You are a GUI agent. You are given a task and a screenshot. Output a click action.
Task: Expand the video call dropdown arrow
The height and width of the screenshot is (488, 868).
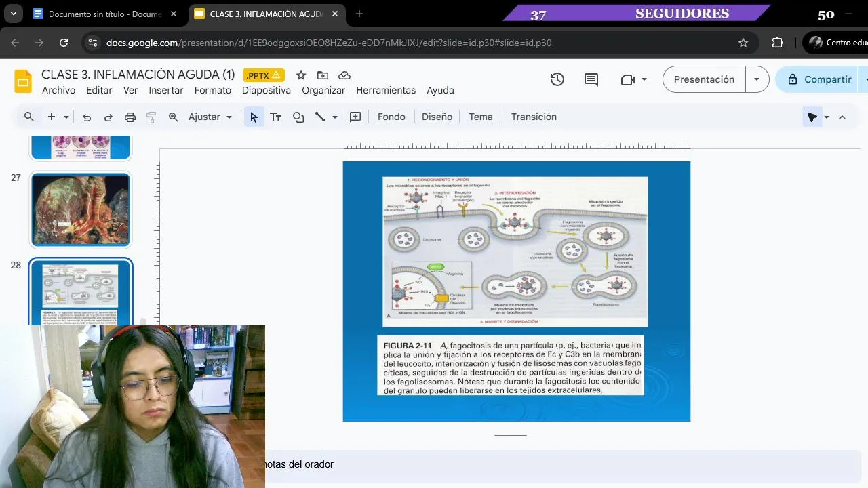[x=644, y=79]
